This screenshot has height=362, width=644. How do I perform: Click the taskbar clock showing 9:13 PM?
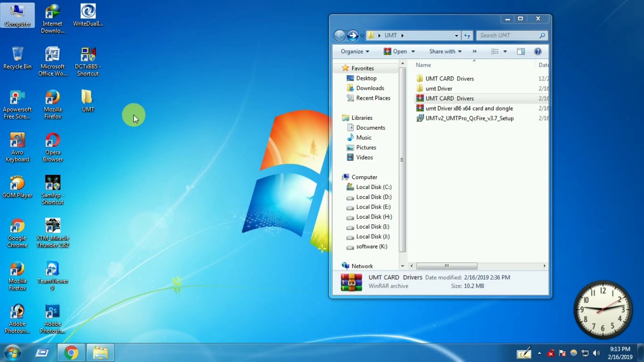pos(620,353)
